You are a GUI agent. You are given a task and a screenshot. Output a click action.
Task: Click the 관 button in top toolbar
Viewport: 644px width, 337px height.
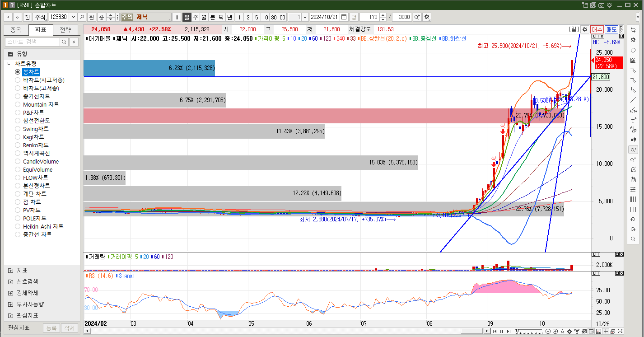click(x=92, y=17)
